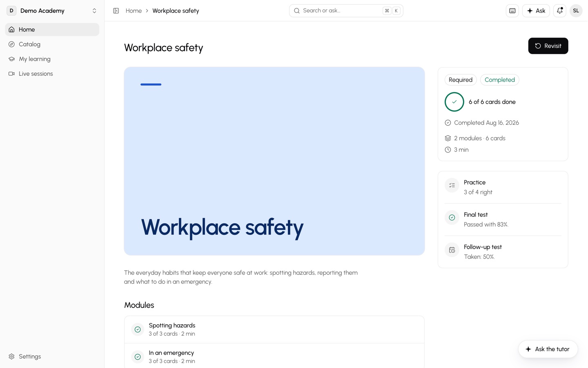Click the Demo Academy D logo

click(x=11, y=11)
